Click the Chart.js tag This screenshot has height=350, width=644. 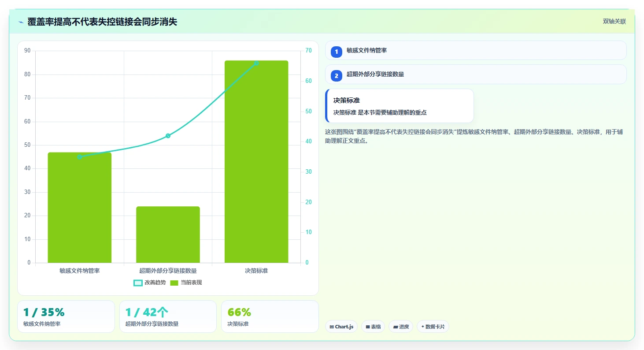coord(341,327)
